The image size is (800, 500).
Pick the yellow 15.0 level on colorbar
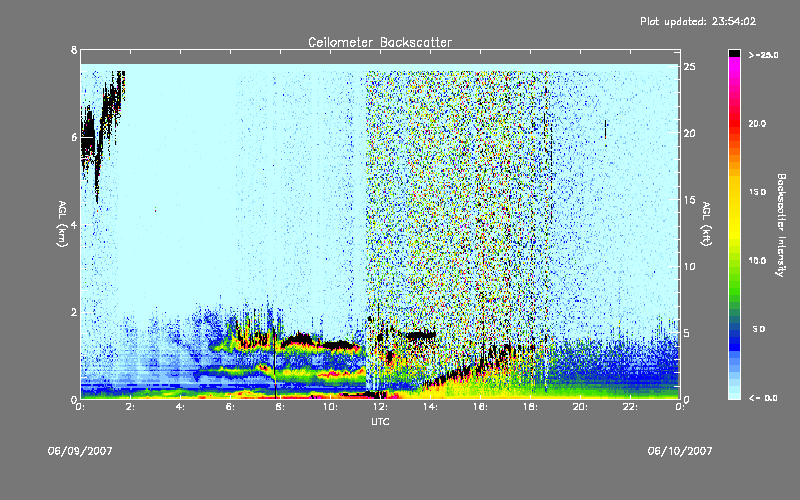734,192
